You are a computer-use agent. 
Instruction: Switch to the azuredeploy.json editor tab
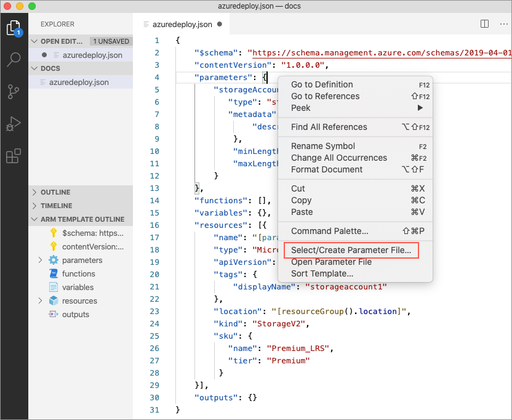[182, 25]
